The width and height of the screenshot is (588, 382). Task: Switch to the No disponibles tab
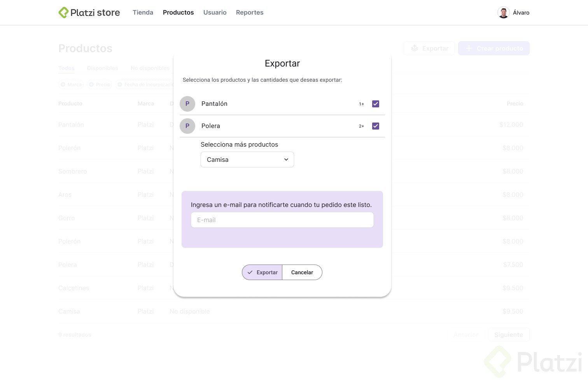[x=150, y=68]
